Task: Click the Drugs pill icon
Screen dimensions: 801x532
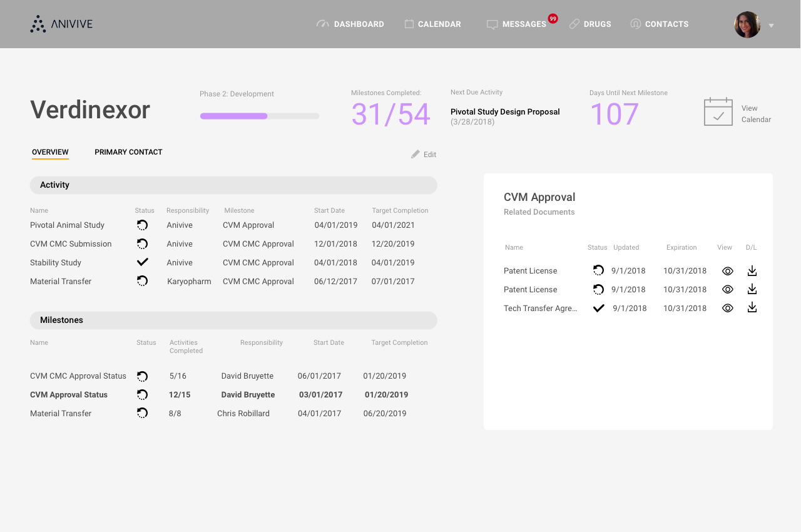Action: pos(574,24)
